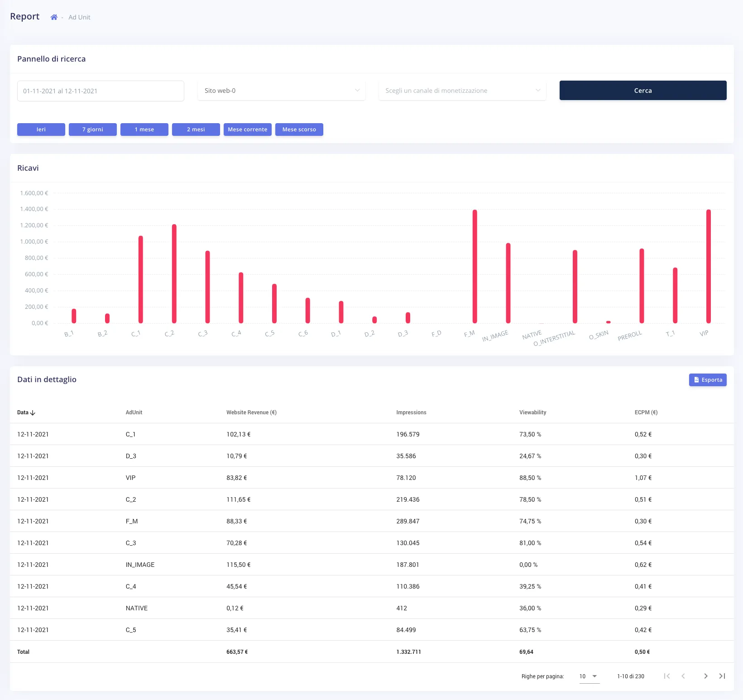
Task: Click the Ad Unit breadcrumb link
Action: 79,17
